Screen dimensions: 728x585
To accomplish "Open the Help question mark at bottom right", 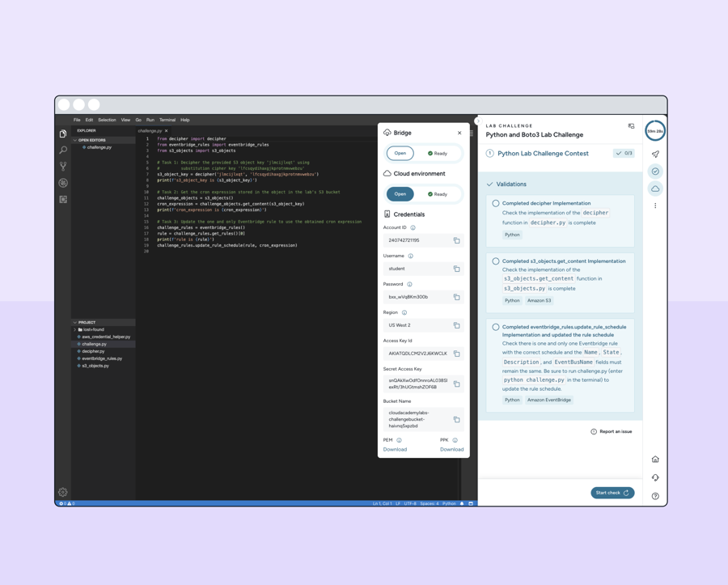I will tap(655, 494).
